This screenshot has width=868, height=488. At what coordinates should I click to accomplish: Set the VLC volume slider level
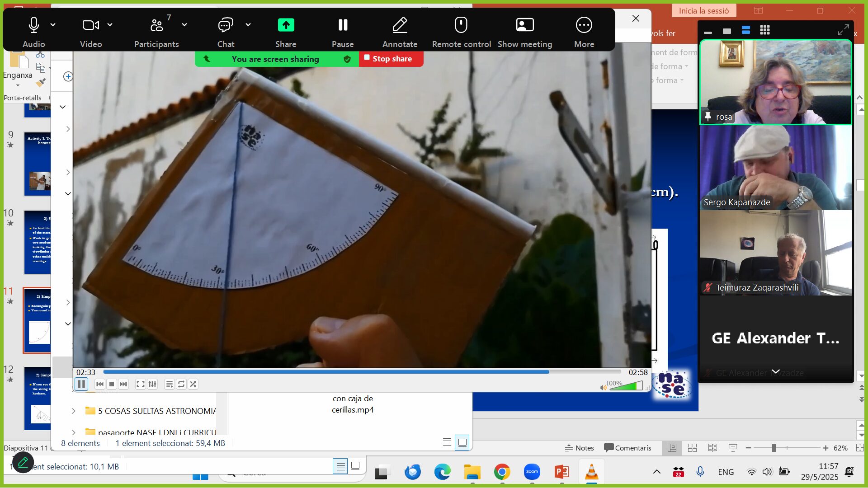tap(626, 386)
